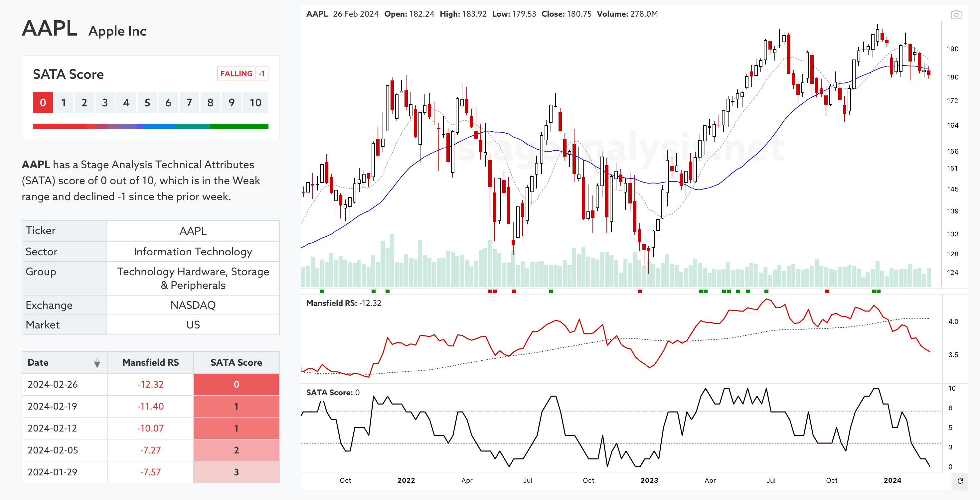Screen dimensions: 980x500
Task: Select SATA score box 9
Action: (x=231, y=102)
